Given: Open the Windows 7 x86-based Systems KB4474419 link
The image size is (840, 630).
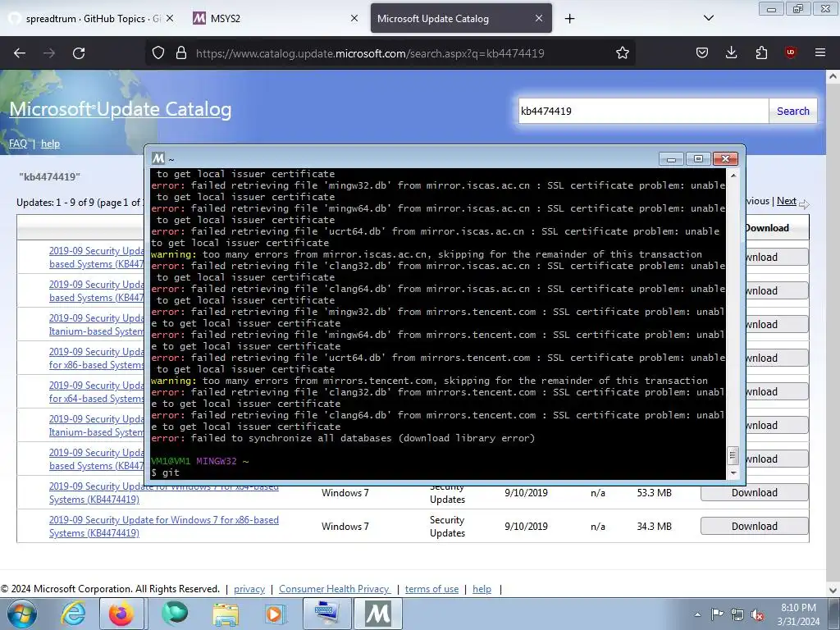Looking at the screenshot, I should (164, 526).
